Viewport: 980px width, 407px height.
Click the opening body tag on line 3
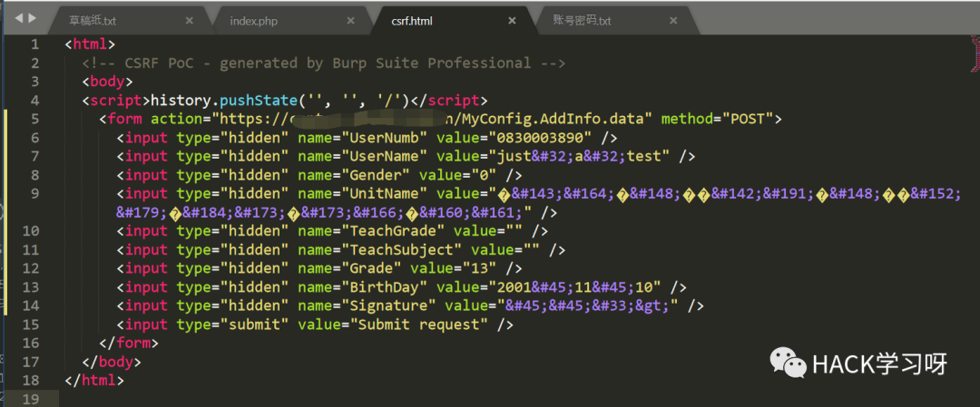pos(107,82)
